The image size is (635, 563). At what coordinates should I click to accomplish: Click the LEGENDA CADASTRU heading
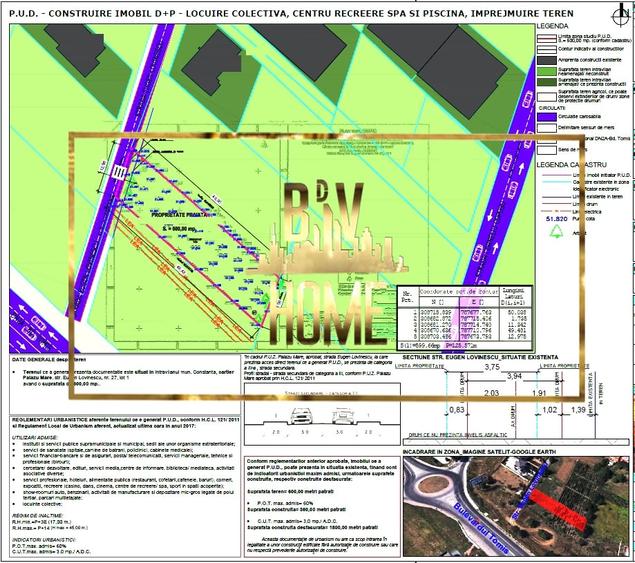(579, 162)
